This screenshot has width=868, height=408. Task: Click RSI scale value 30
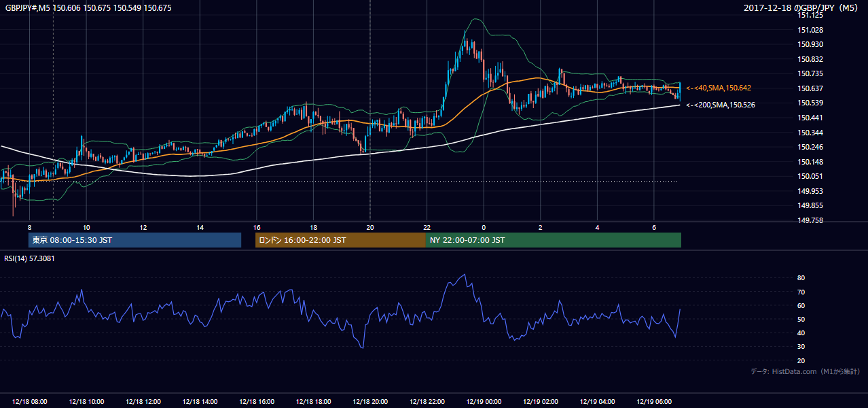(x=801, y=347)
